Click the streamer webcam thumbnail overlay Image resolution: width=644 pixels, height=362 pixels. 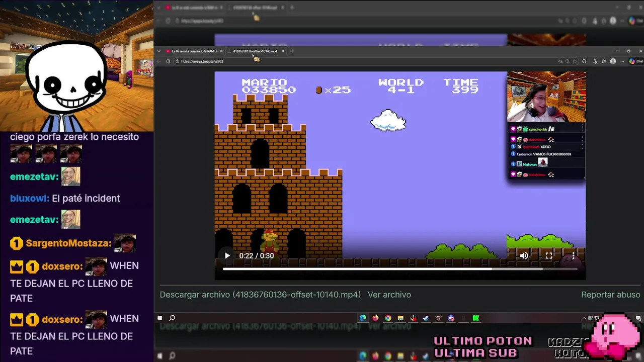tap(546, 97)
